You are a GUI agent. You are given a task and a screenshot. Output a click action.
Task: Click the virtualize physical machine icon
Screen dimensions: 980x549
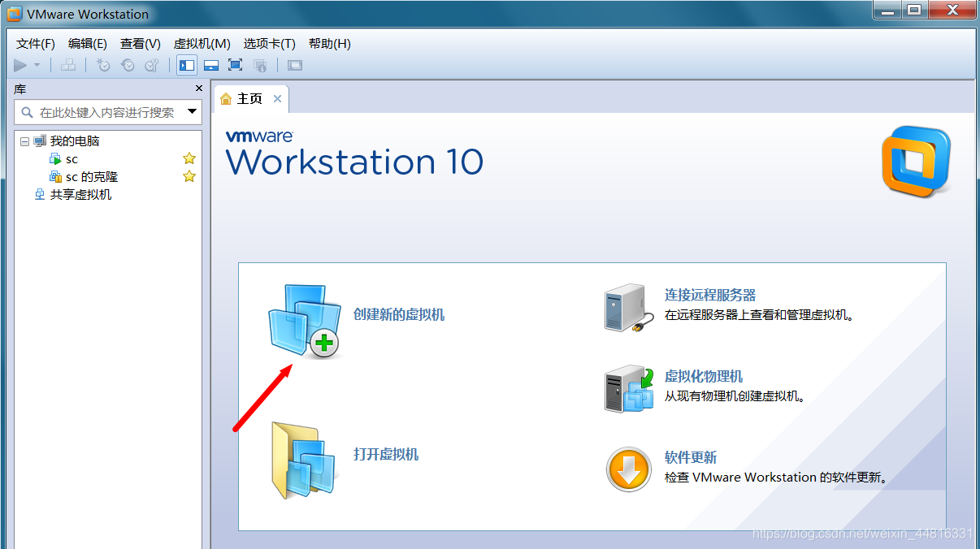629,389
